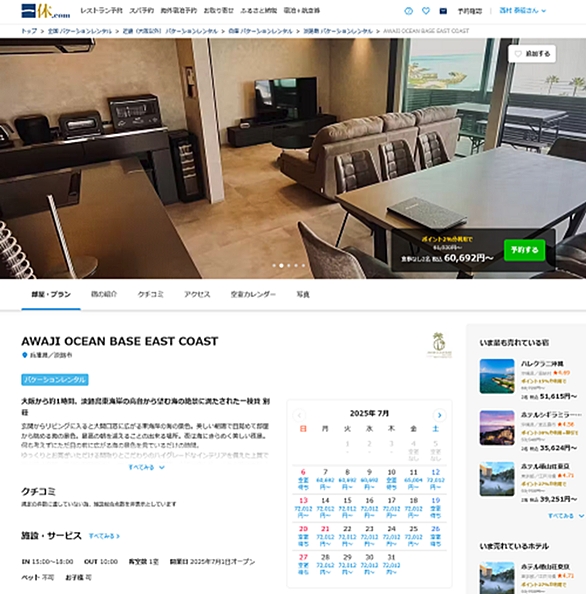Screen dimensions: 586x594
Task: Click the location pin icon under hotel name
Action: point(25,355)
